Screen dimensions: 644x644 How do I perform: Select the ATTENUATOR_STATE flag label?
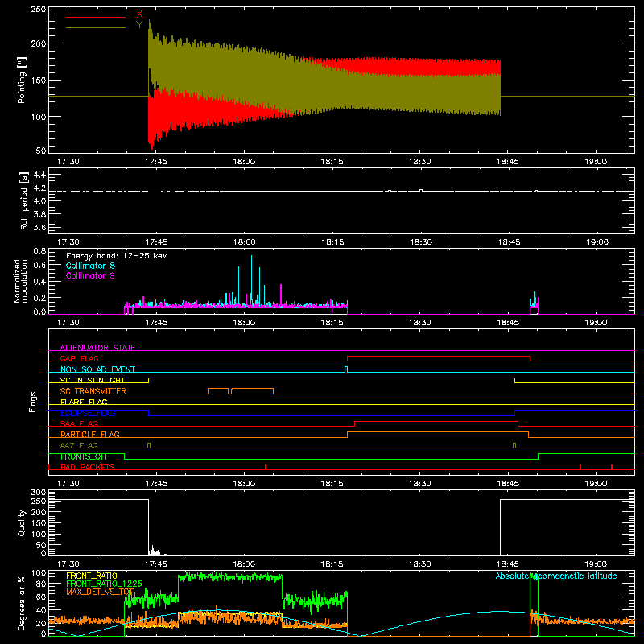(x=97, y=348)
